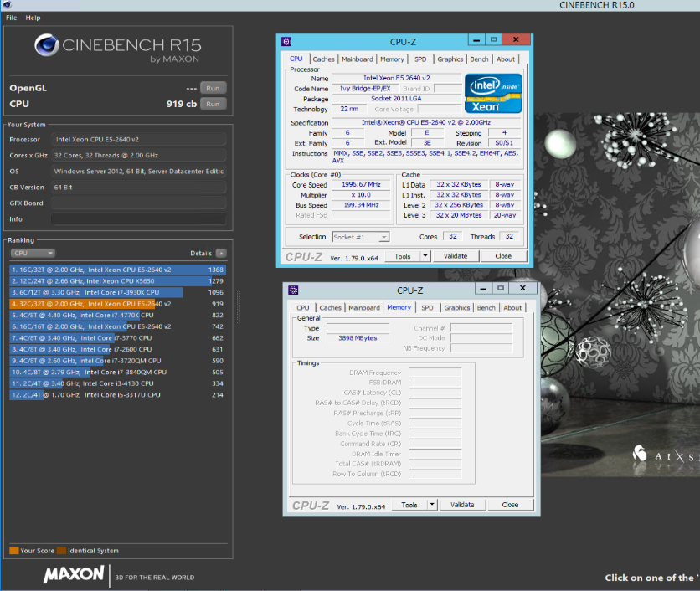Switch to Graphics tab in top CPU-Z

coord(450,59)
